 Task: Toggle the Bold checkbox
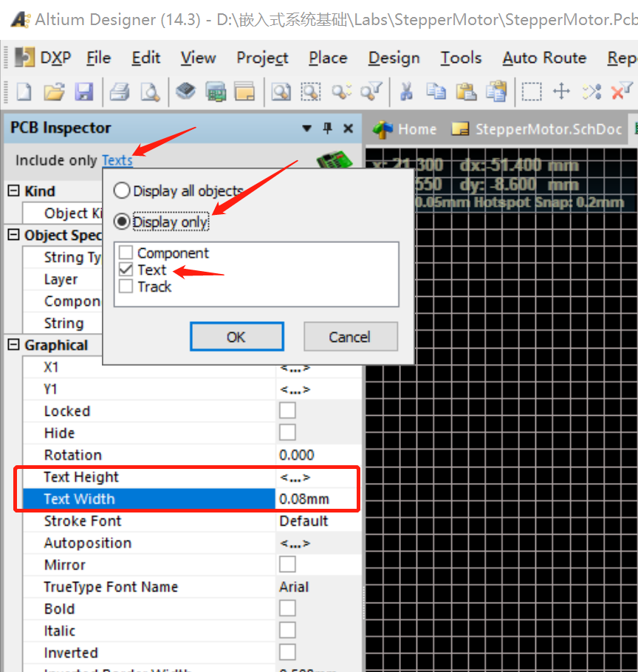287,608
